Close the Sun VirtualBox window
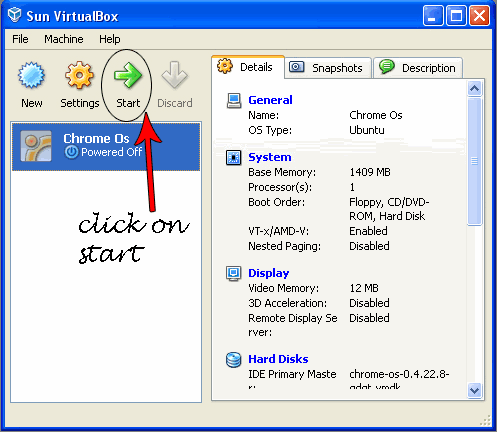The width and height of the screenshot is (497, 432). (x=479, y=15)
